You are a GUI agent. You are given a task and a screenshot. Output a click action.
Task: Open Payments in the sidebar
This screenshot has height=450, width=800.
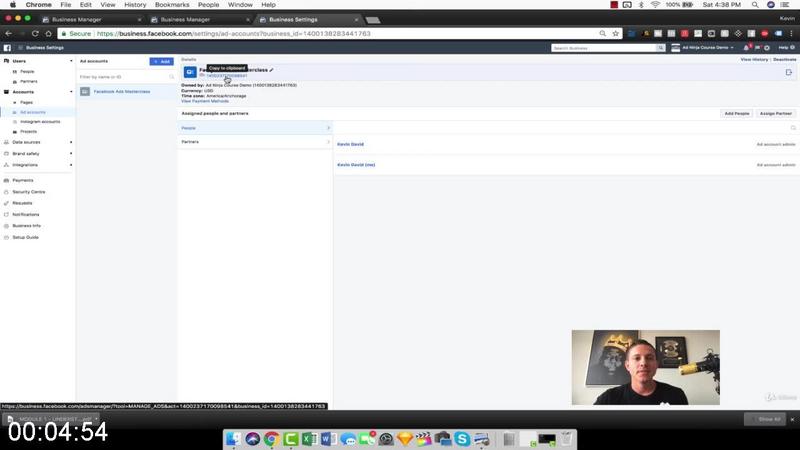[22, 181]
